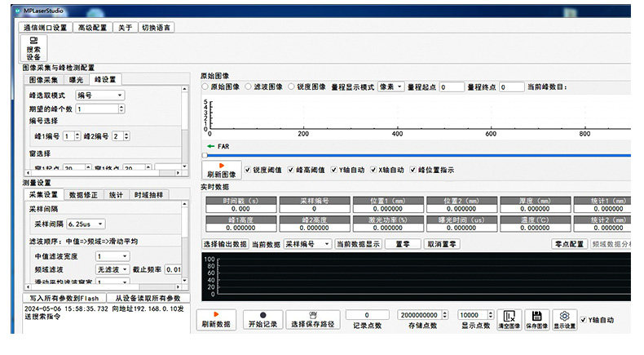Click the 刷新图像 refresh image button
Viewport: 644px width, 355px height.
point(222,170)
